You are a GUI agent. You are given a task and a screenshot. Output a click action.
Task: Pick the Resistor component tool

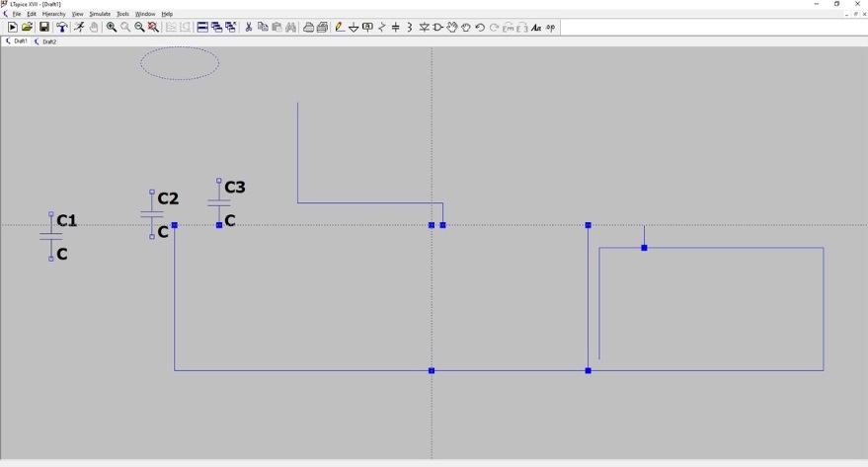pos(382,28)
